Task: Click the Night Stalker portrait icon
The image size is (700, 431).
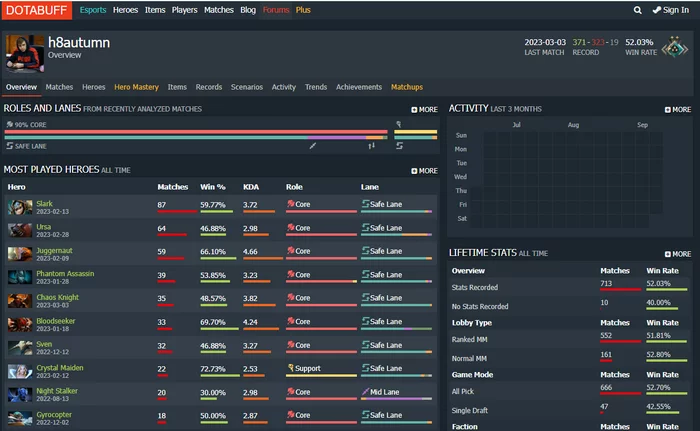Action: (20, 395)
